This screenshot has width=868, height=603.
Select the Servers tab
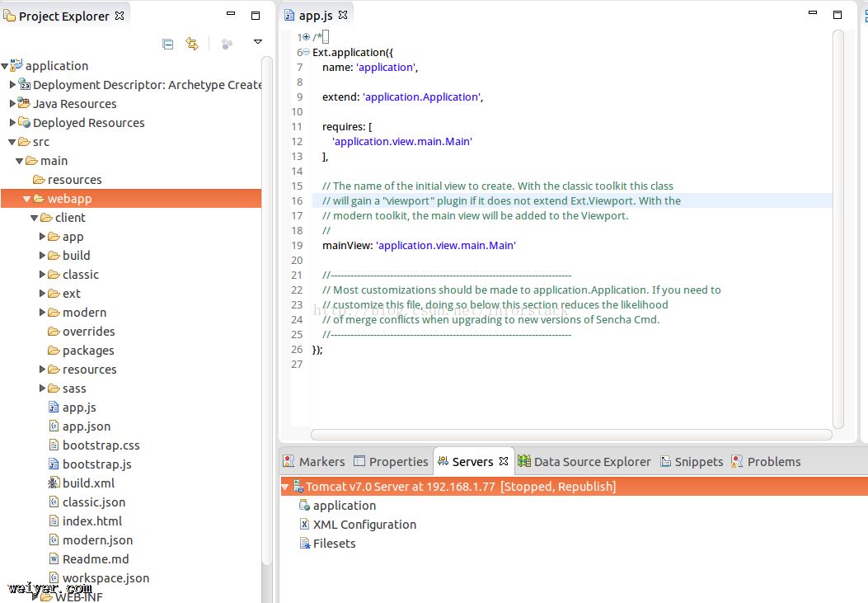[472, 461]
